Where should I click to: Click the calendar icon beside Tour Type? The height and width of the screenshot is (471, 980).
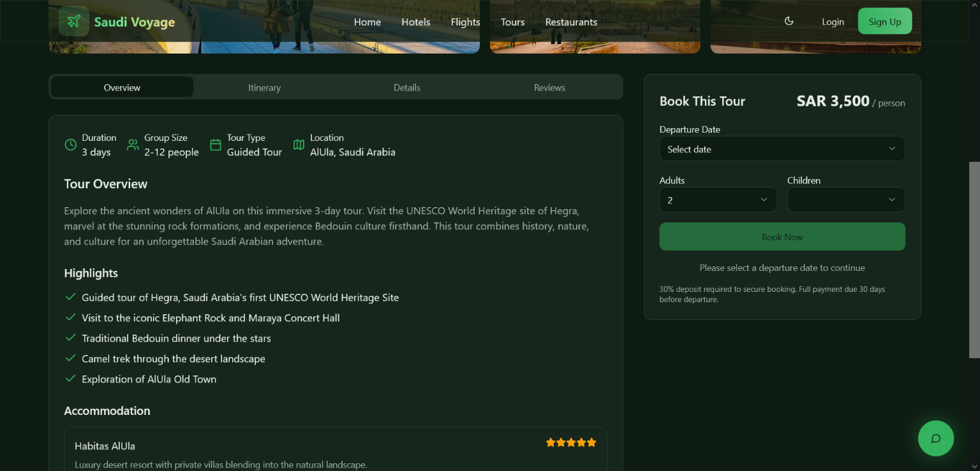(x=216, y=145)
